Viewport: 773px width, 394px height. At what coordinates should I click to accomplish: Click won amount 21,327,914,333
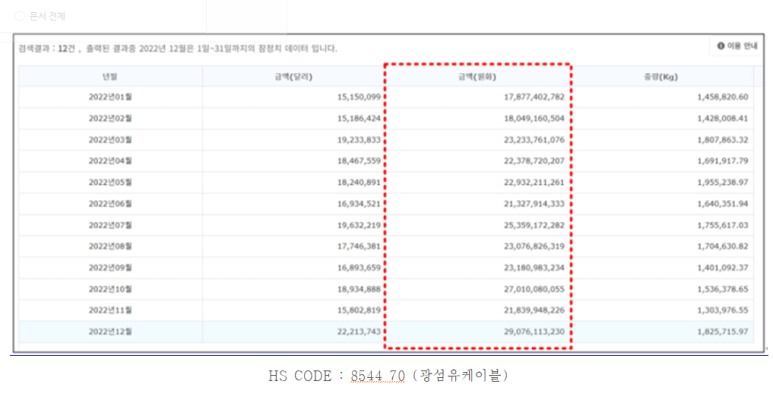tap(534, 204)
